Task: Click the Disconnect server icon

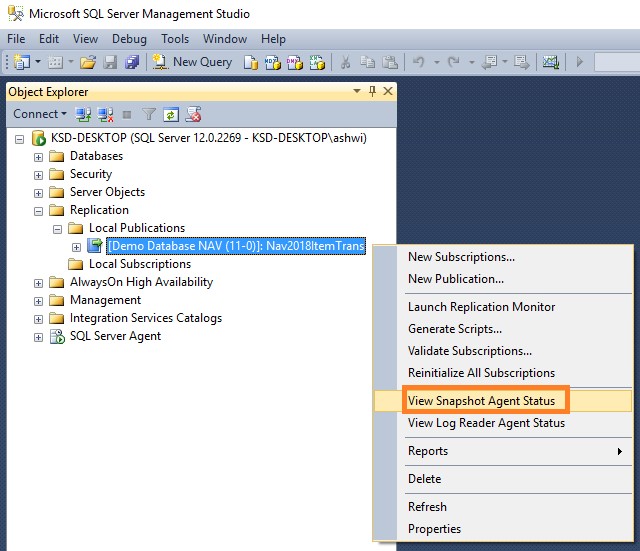Action: pyautogui.click(x=105, y=114)
